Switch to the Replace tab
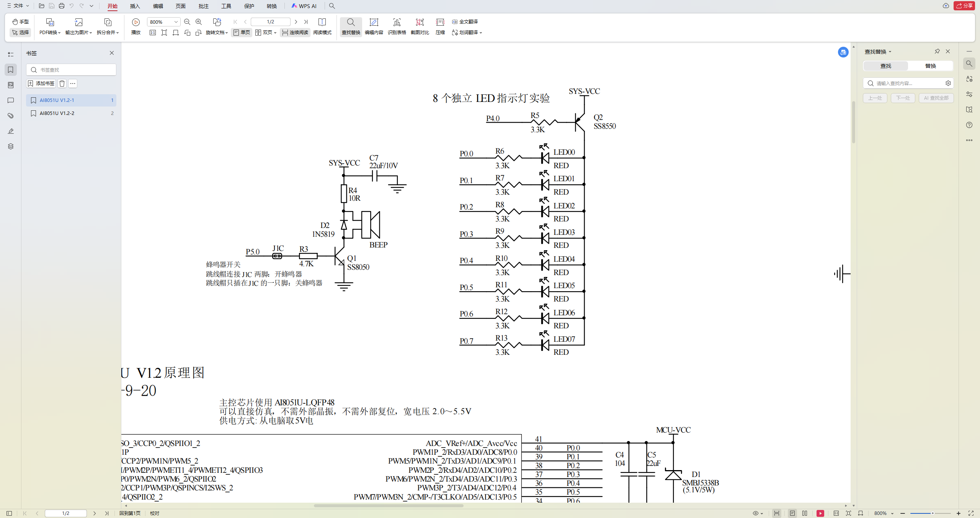Viewport: 980px width, 518px height. click(930, 66)
